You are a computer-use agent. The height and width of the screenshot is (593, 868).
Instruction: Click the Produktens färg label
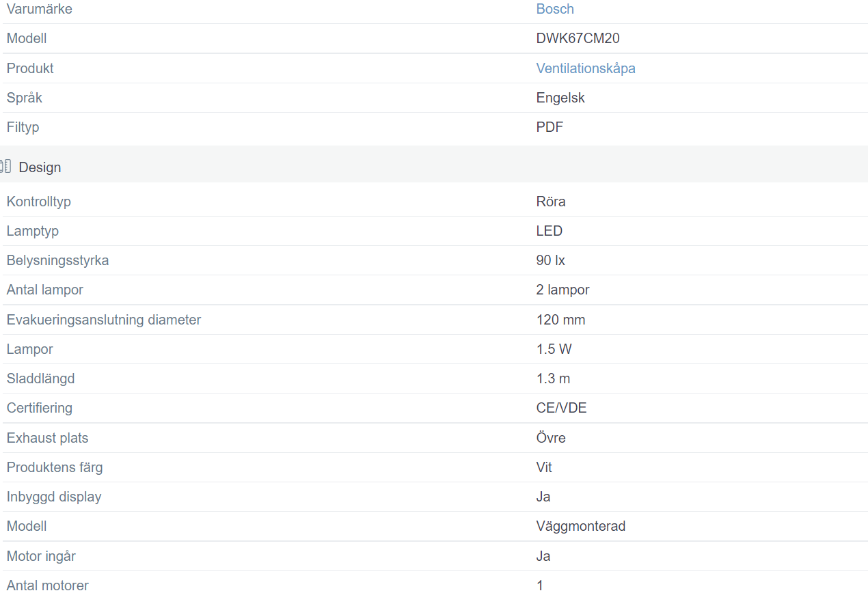pyautogui.click(x=55, y=467)
